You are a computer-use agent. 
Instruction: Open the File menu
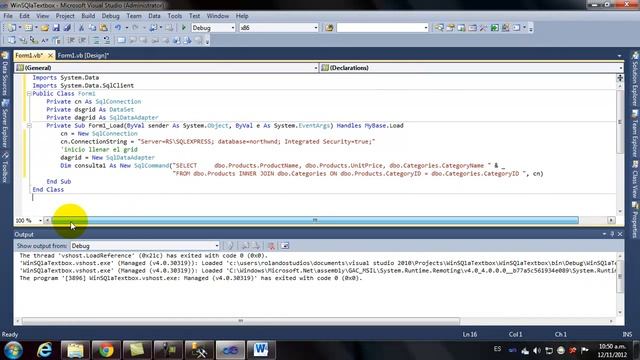8,16
